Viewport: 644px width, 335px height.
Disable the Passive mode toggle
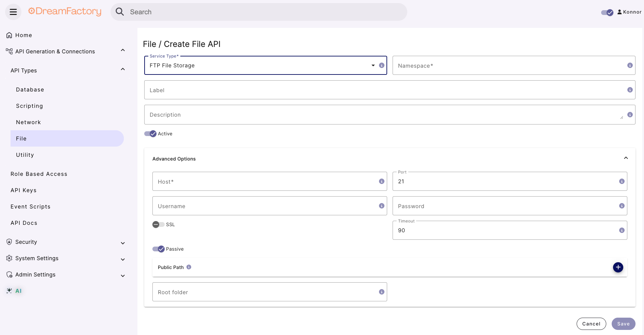[159, 249]
